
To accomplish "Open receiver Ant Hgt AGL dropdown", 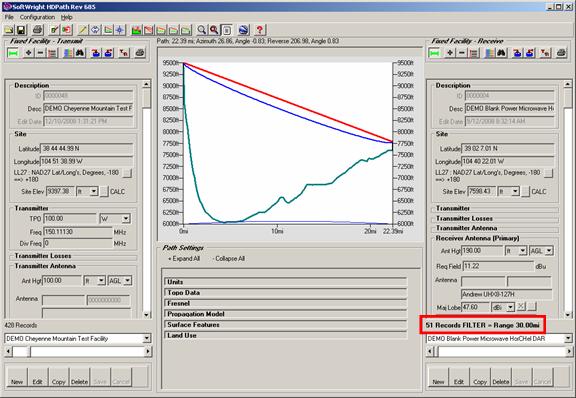I will [549, 251].
